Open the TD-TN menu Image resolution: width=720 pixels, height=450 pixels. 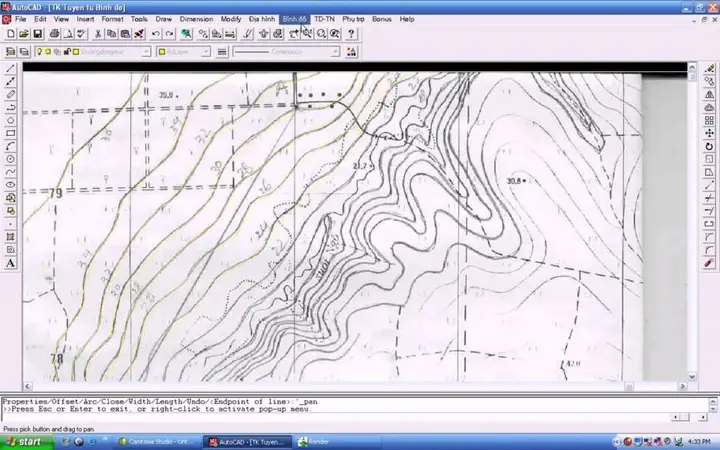coord(324,19)
